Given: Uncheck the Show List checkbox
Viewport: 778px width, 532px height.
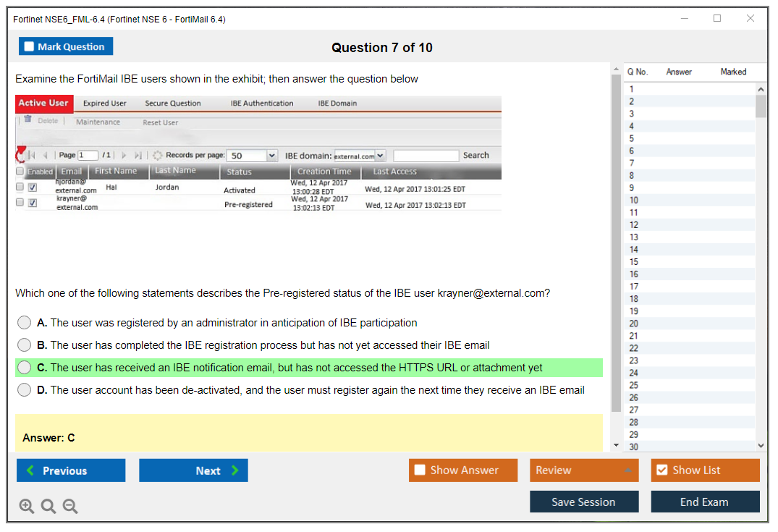Looking at the screenshot, I should click(661, 470).
